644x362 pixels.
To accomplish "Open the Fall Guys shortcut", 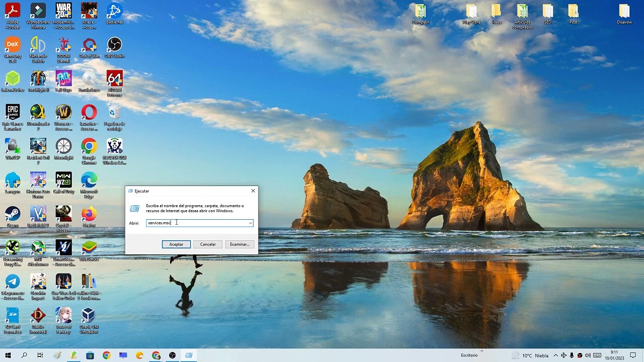I will pos(63,81).
